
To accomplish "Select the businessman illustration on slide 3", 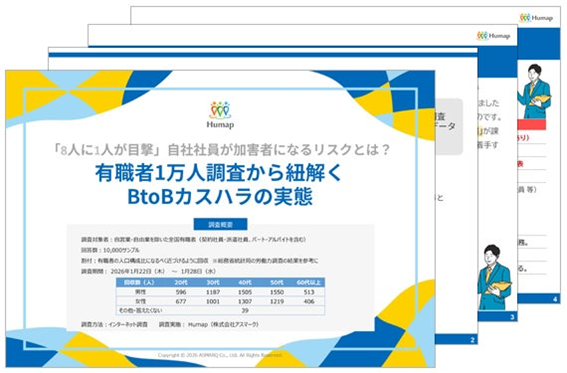I will pos(494,277).
